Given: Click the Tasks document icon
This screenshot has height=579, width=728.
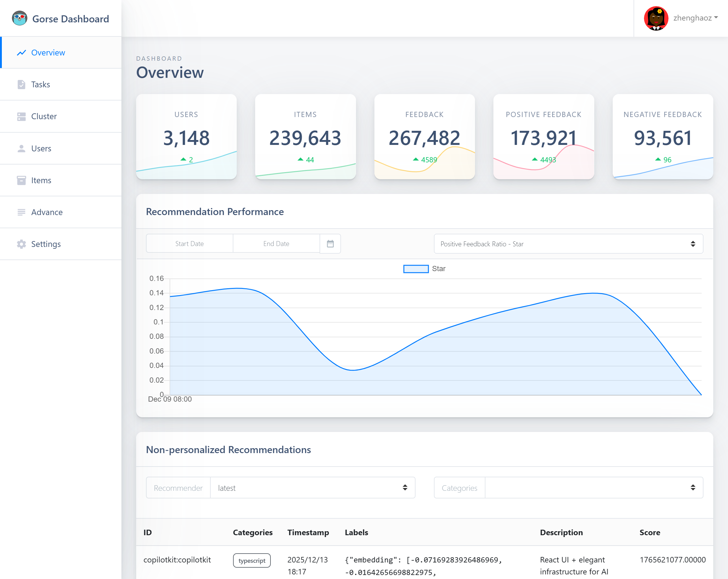Looking at the screenshot, I should pyautogui.click(x=21, y=84).
